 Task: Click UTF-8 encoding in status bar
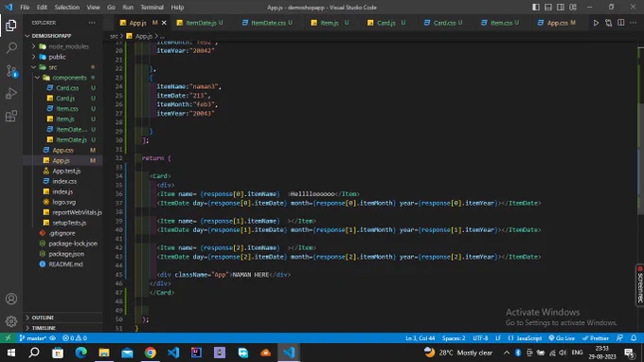coord(480,338)
